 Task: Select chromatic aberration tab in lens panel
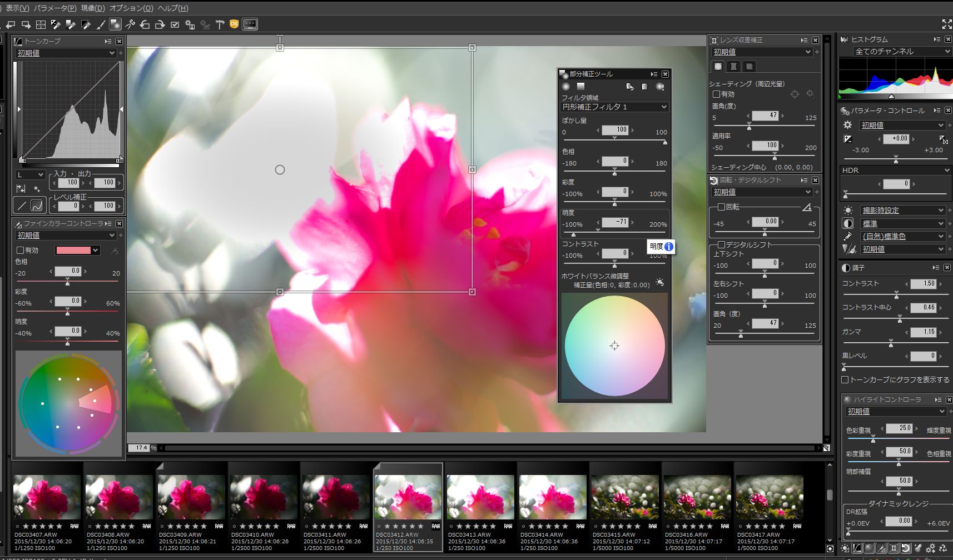click(x=749, y=66)
